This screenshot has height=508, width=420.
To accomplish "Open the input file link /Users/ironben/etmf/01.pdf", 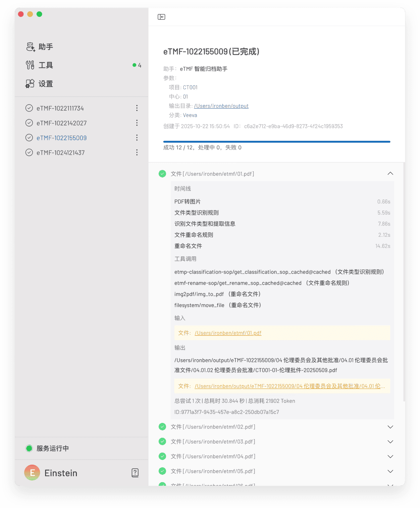I will point(228,333).
